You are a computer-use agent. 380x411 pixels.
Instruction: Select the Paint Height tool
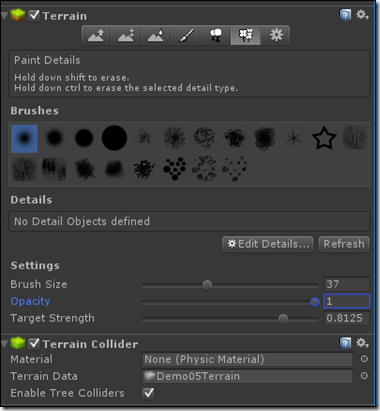126,35
